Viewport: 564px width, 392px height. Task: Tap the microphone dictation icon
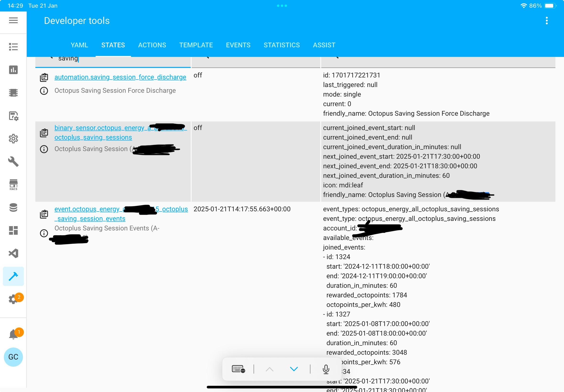click(x=326, y=369)
